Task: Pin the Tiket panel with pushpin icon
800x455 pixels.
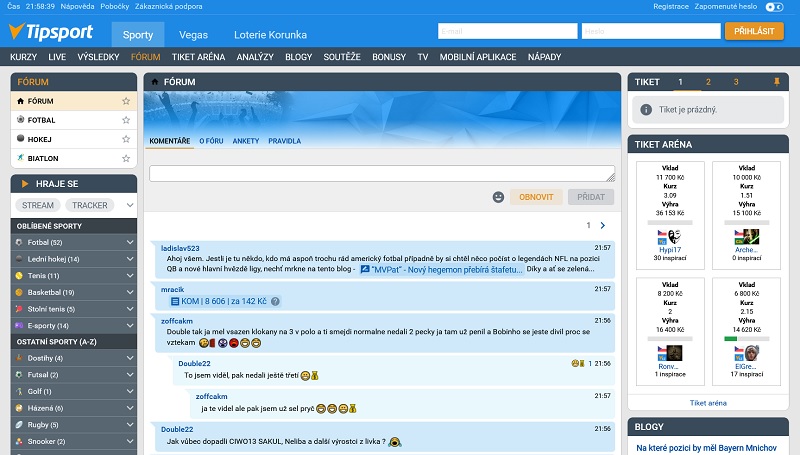Action: coord(776,82)
